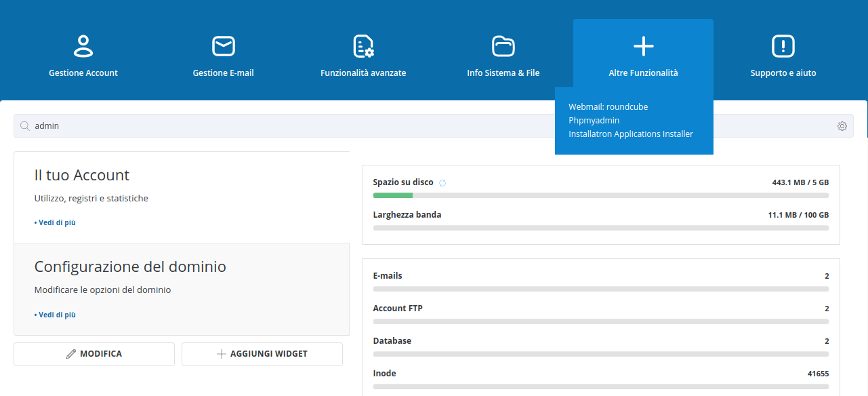Screen dimensions: 868x396
Task: Click the Il tuo Account heading
Action: tap(82, 175)
